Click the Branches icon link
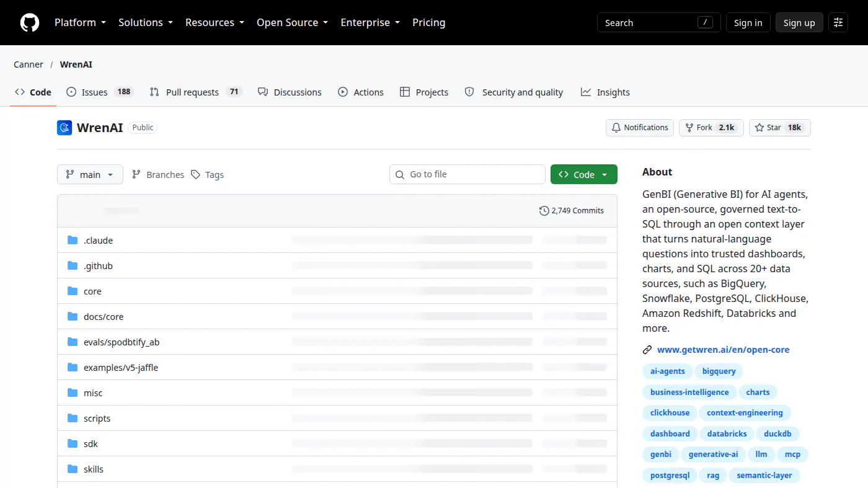868x488 pixels. click(136, 175)
